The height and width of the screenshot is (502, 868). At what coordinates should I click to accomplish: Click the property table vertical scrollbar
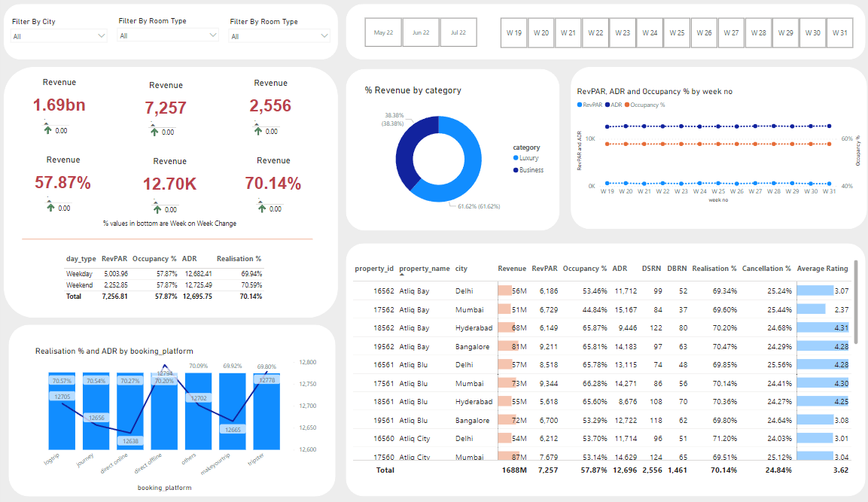coord(856,301)
